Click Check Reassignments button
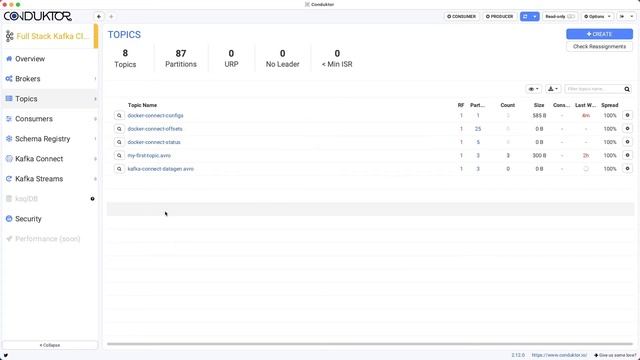Viewport: 640px width, 360px height. point(599,47)
